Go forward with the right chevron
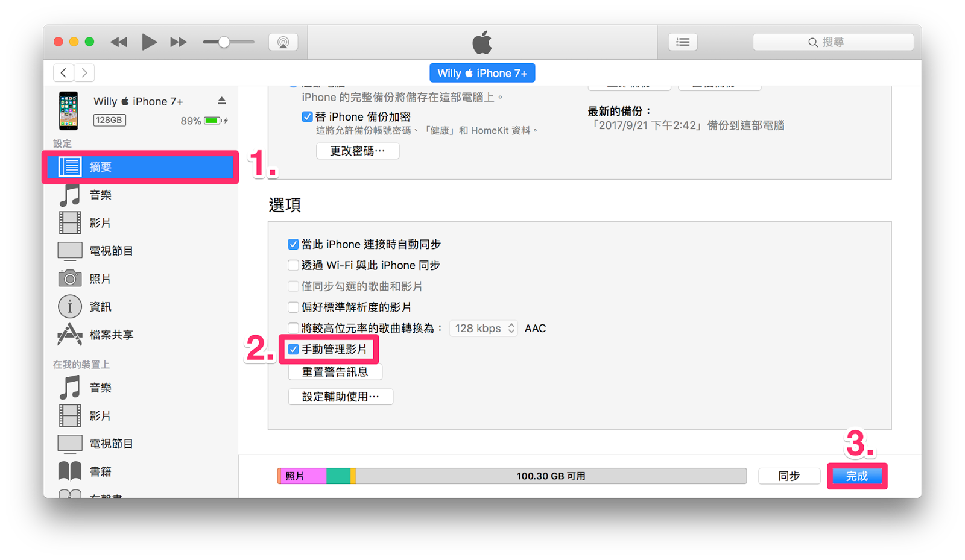The image size is (965, 560). 84,73
